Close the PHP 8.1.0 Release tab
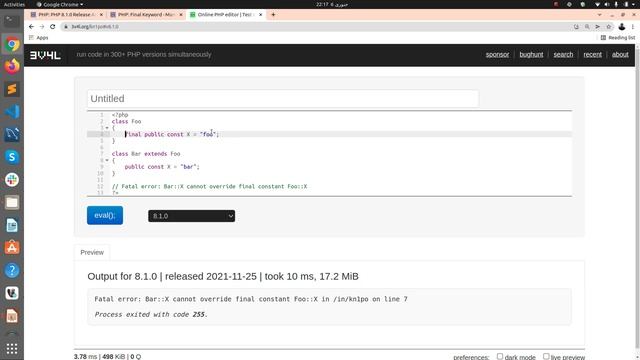The image size is (640, 360). [101, 15]
